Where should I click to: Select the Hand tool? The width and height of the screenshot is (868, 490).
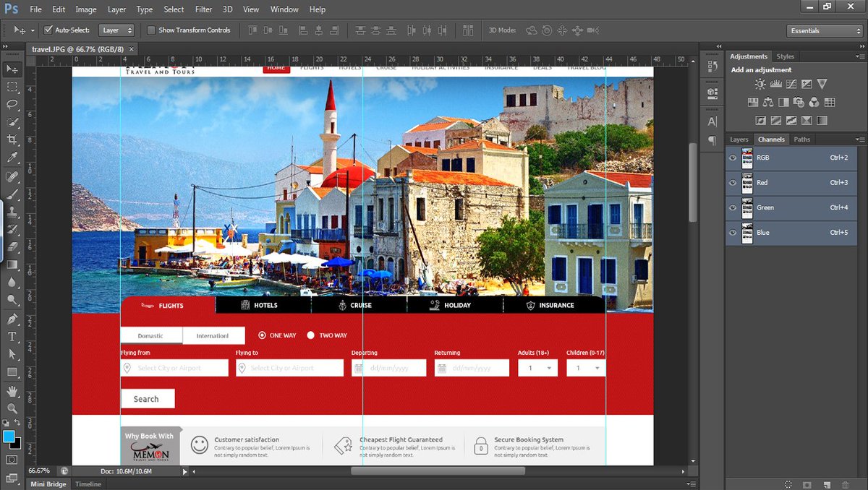[x=12, y=391]
